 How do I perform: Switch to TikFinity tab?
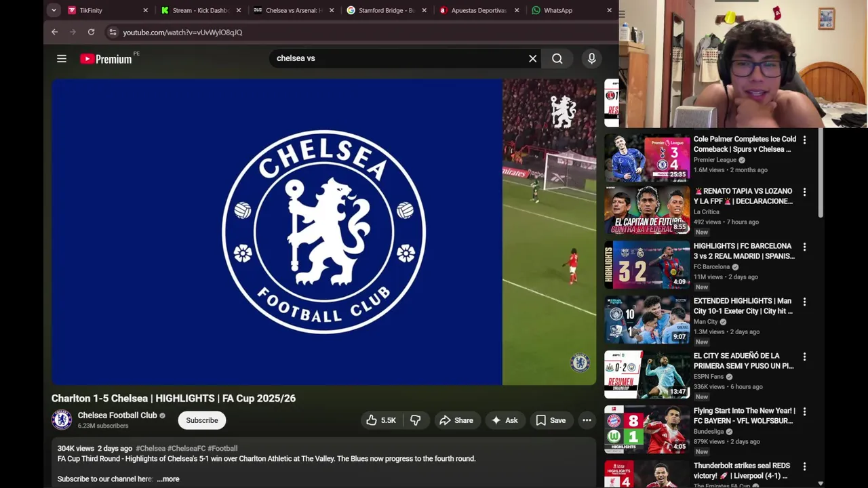(108, 10)
